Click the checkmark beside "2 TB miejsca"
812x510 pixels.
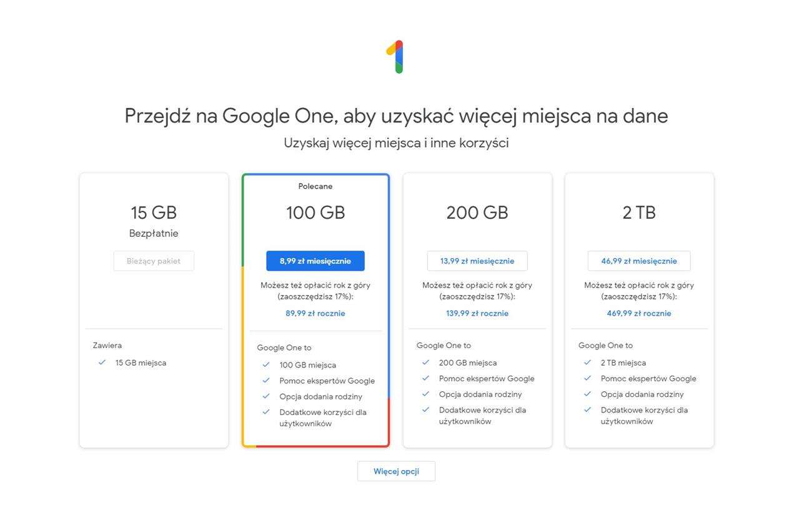(587, 362)
